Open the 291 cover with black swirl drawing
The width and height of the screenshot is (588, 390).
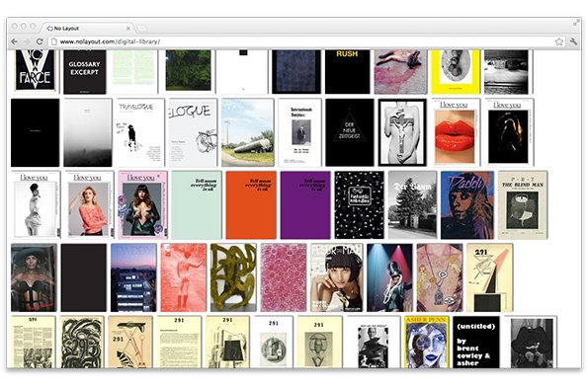pos(82,342)
